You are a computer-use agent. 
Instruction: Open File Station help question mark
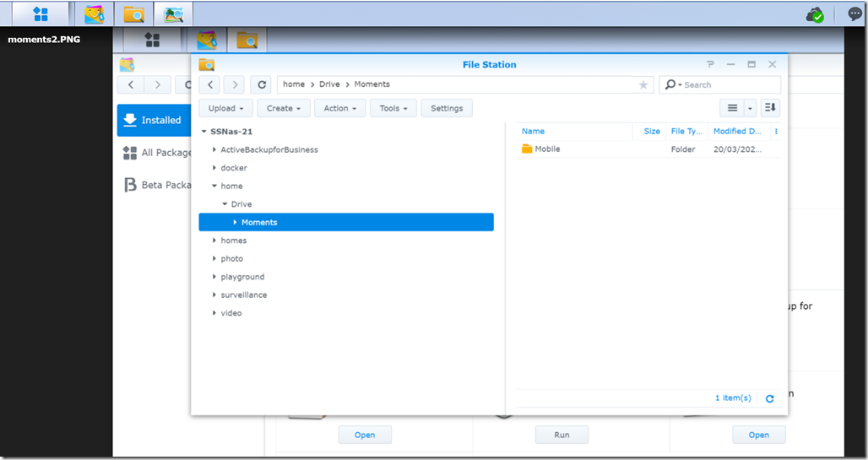pos(710,64)
